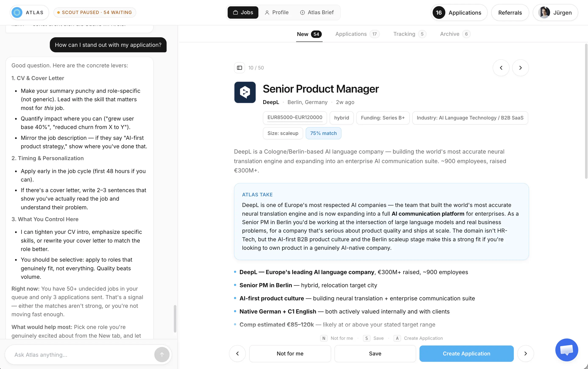Click Jürgen's avatar photo
This screenshot has width=588, height=369.
(544, 12)
